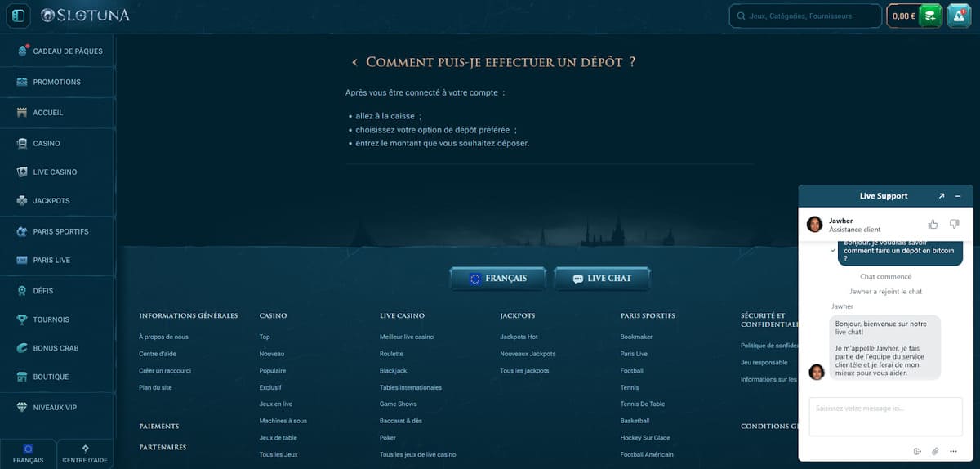This screenshot has height=469, width=980.
Task: Open footer Paris Live link
Action: click(x=634, y=354)
